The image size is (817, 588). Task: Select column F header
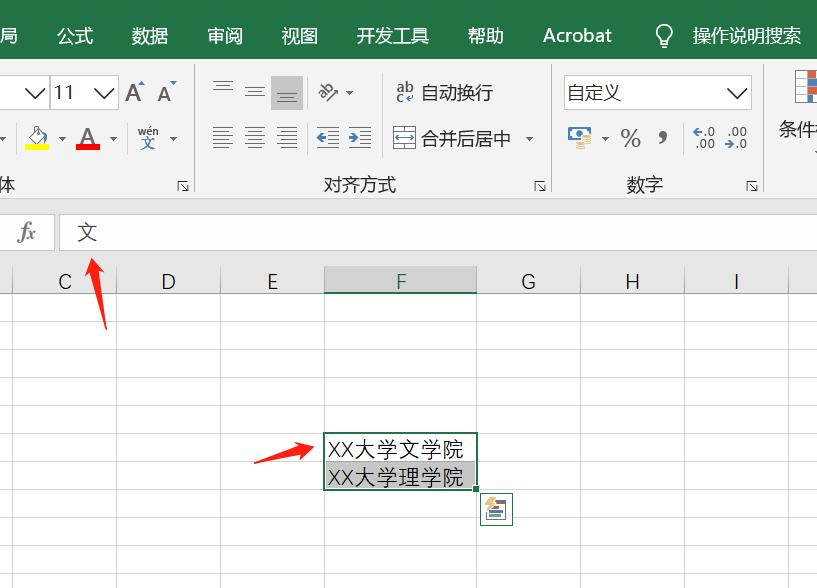400,281
